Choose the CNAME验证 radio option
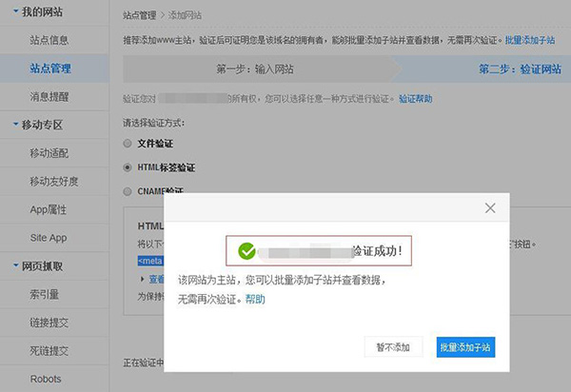Viewport: 571px width, 392px height. pos(128,191)
